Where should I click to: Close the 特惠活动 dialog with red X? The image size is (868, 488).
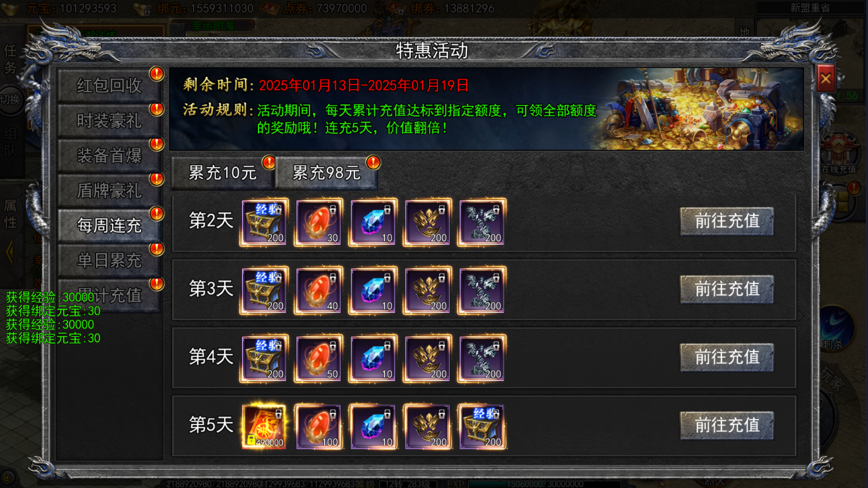[x=825, y=79]
